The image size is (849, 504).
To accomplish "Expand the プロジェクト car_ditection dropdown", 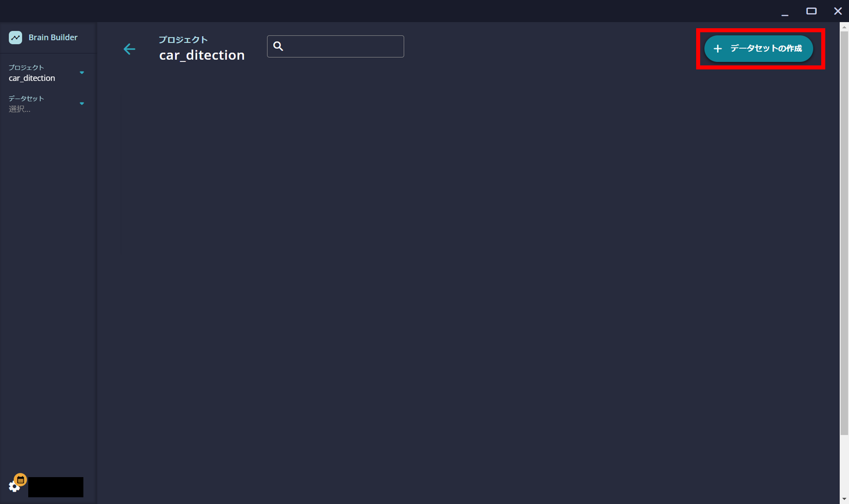I will [47, 73].
